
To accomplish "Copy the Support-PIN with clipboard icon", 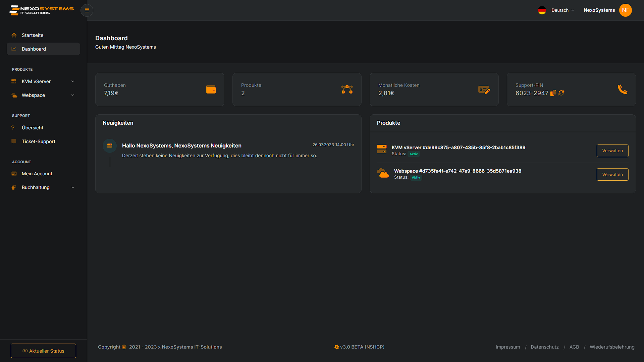I will pos(553,93).
